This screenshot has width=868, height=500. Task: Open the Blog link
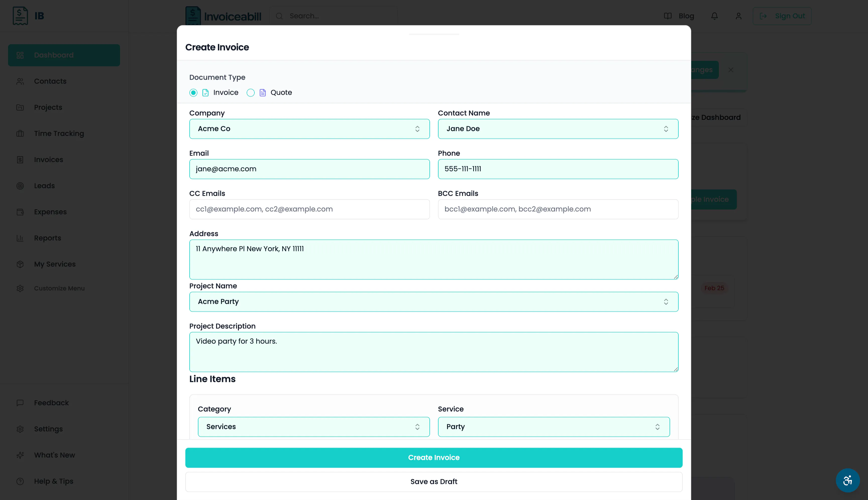pyautogui.click(x=679, y=16)
